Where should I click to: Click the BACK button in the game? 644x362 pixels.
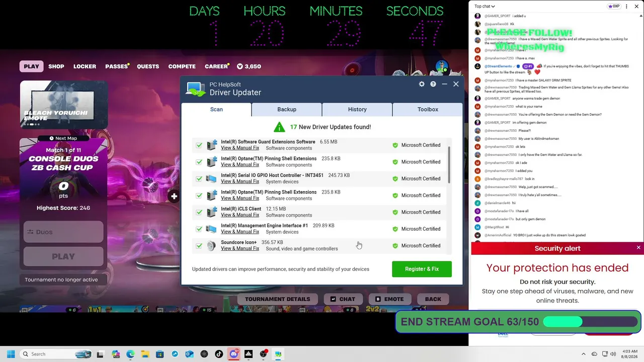(x=433, y=299)
